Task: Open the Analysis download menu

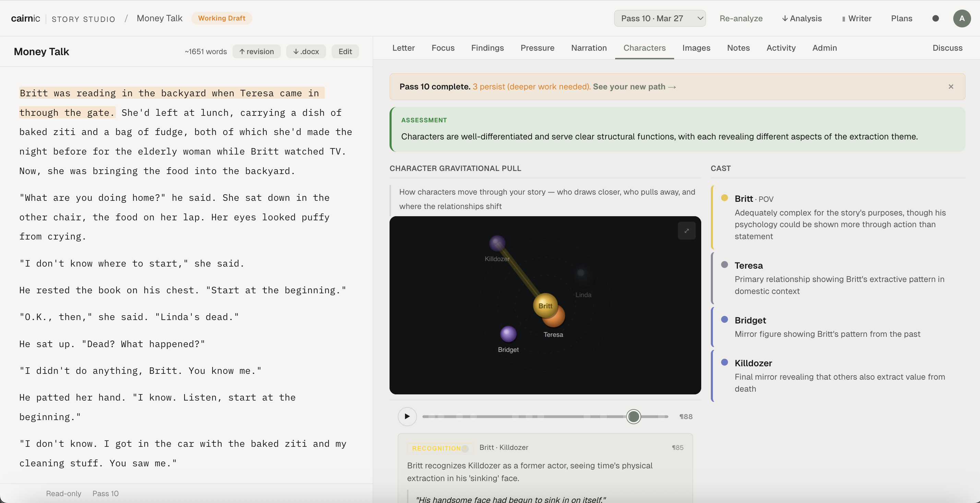Action: click(802, 18)
